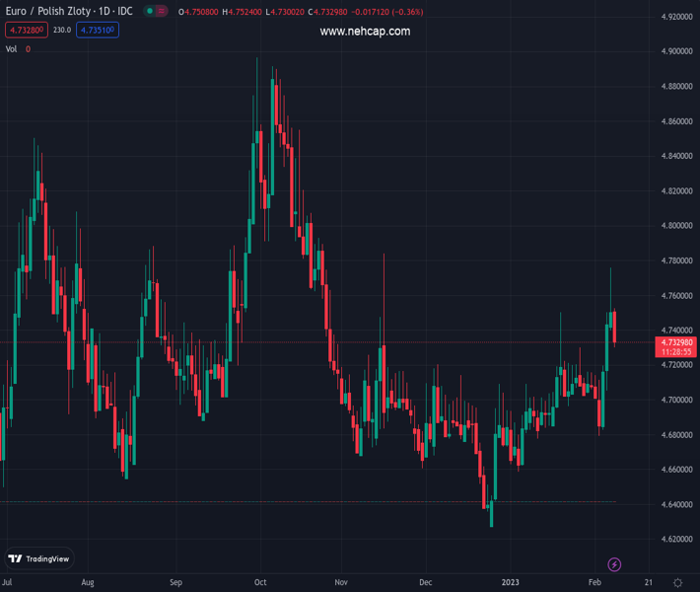Click the Oct label on time axis
The height and width of the screenshot is (592, 700).
(x=260, y=582)
